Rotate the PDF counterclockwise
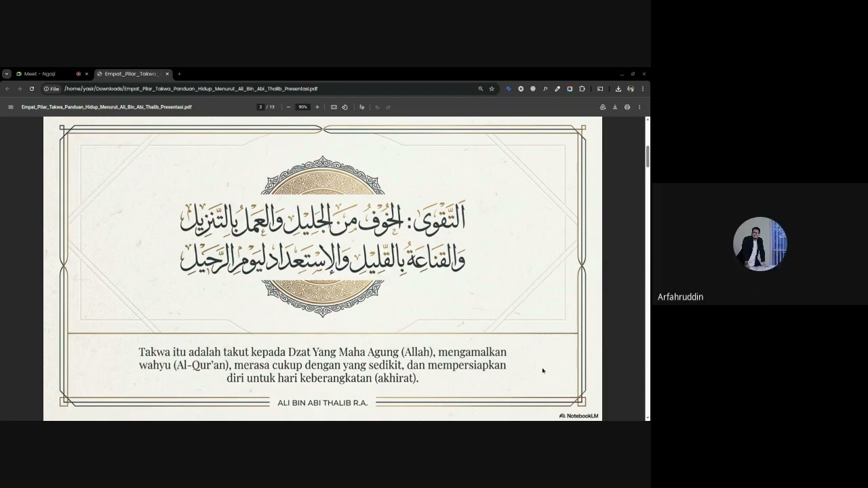This screenshot has height=488, width=868. (344, 107)
